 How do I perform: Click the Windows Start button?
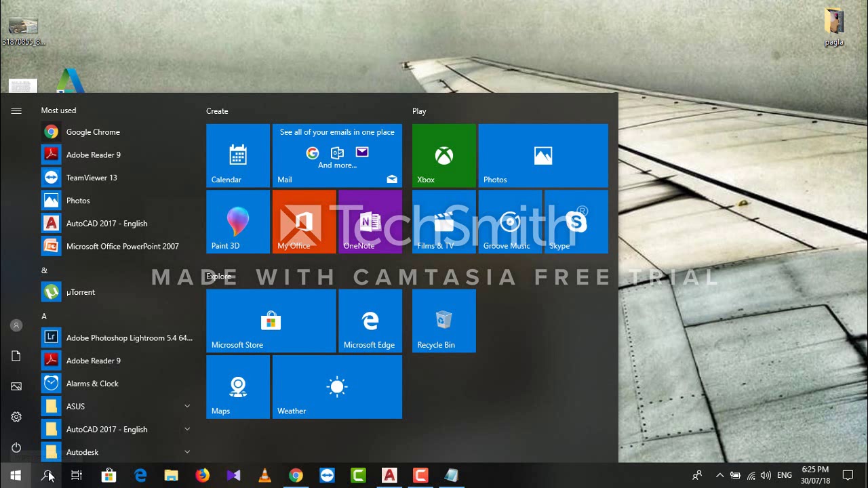[x=16, y=475]
